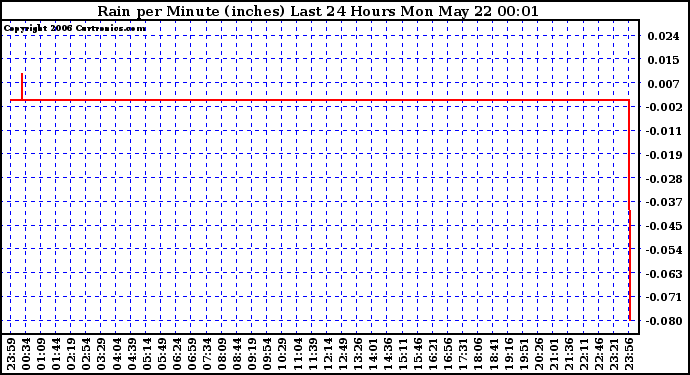Click the x-axis time label 01:09
Image resolution: width=690 pixels, height=375 pixels.
point(41,355)
